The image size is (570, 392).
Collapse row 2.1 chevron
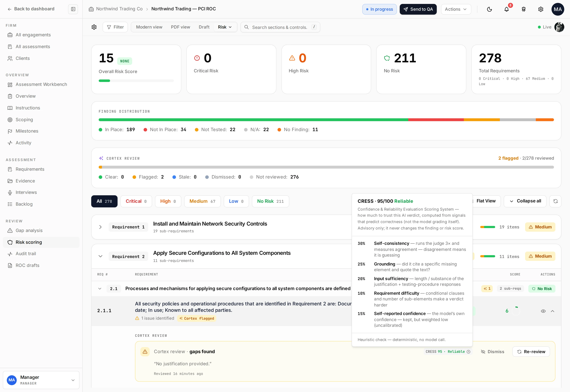coord(100,289)
